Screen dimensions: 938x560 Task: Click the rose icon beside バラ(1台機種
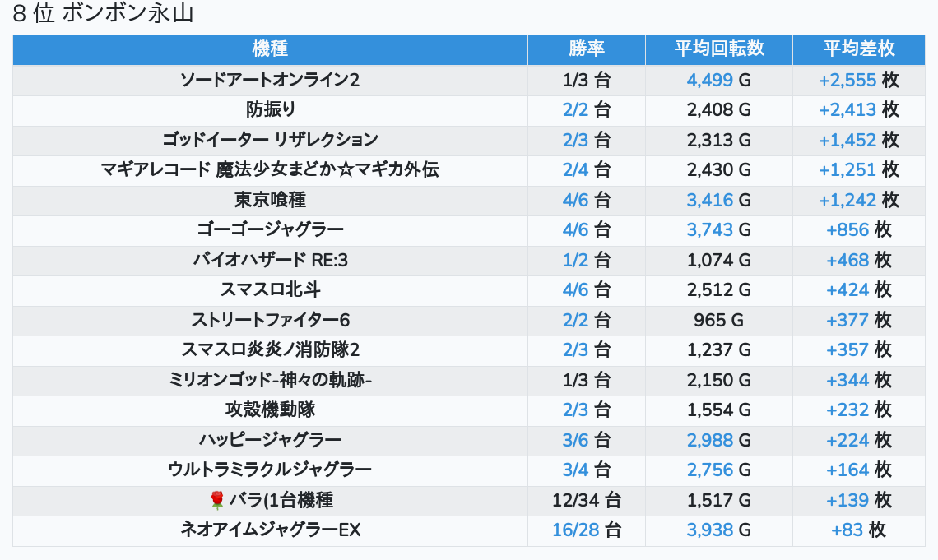[216, 500]
